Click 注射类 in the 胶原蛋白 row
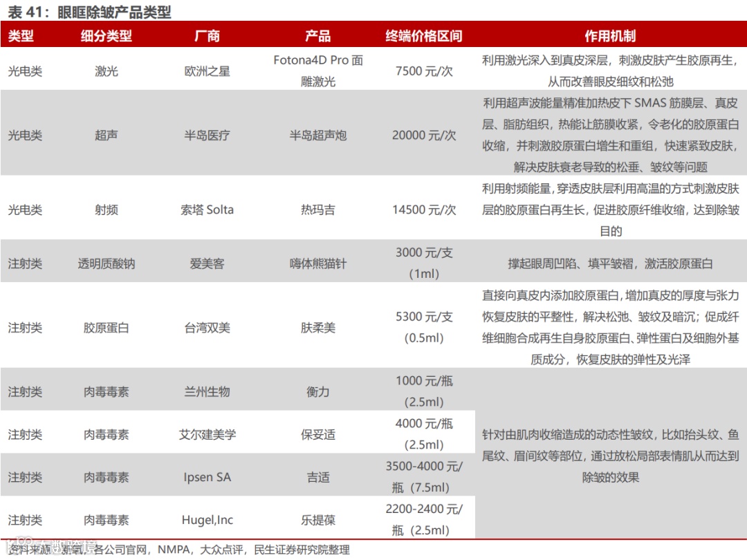Image resolution: width=747 pixels, height=560 pixels. click(x=25, y=328)
